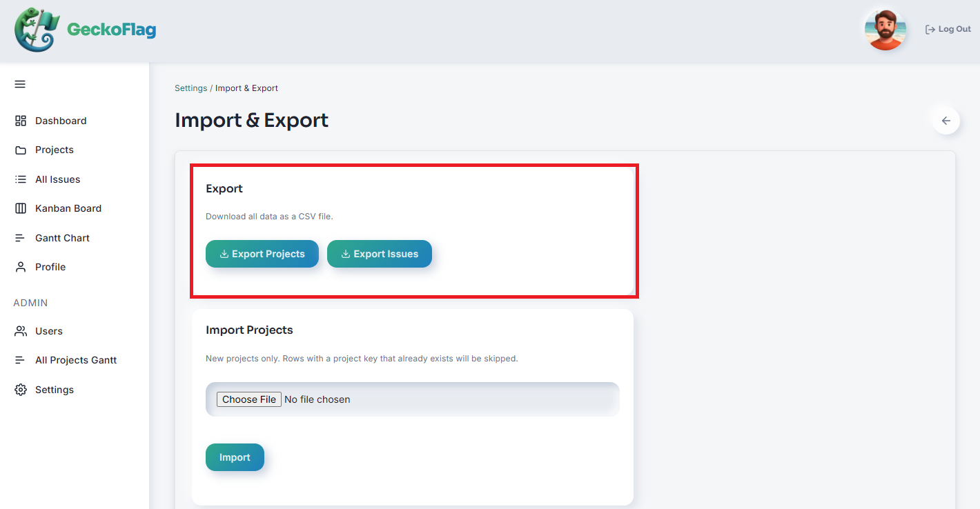Screen dimensions: 980x509
Task: Click the Log Out link
Action: (x=948, y=30)
